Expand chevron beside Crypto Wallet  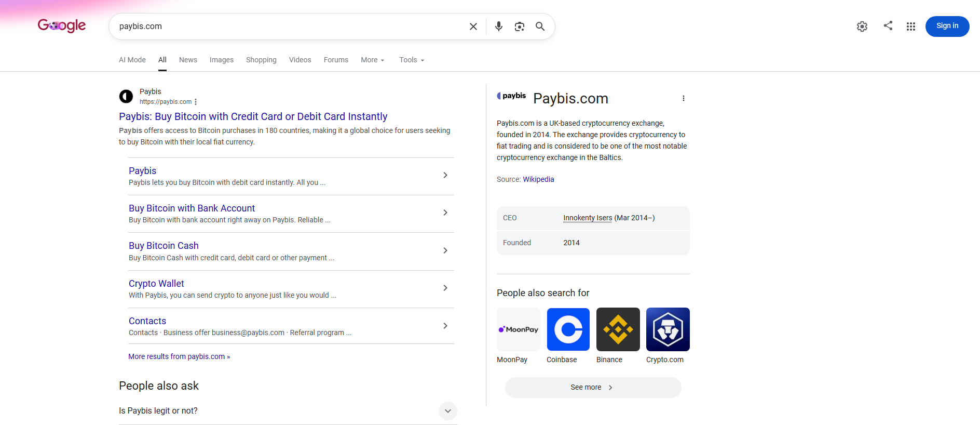[x=445, y=288]
